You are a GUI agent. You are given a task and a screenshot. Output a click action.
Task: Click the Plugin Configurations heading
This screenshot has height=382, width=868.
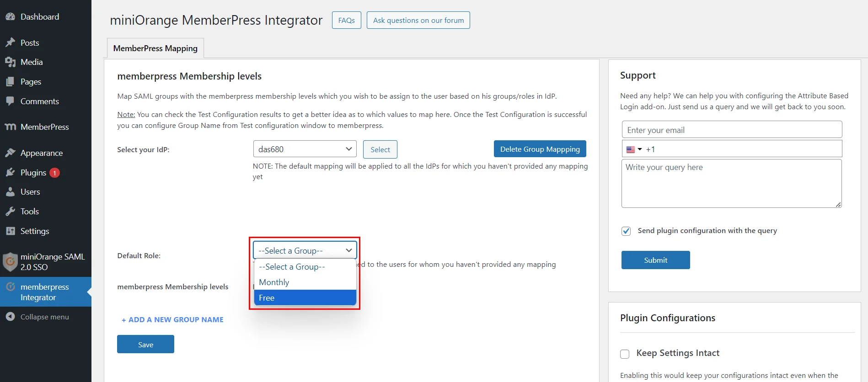pos(668,318)
